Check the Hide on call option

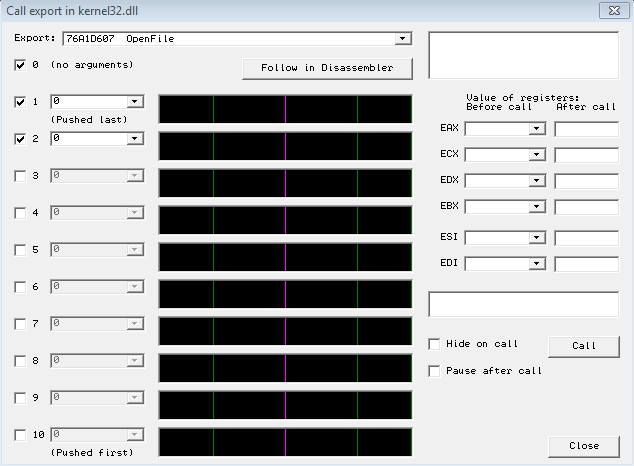[x=434, y=344]
